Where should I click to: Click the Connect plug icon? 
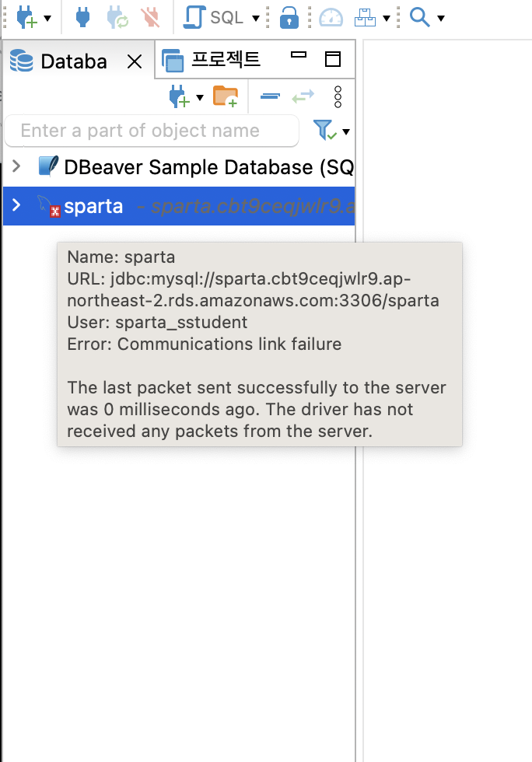pos(82,17)
